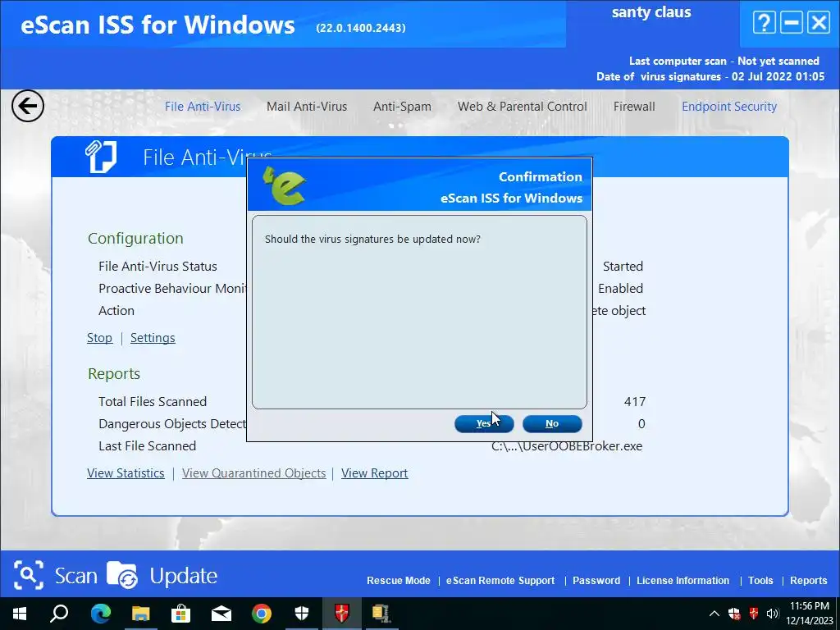Click 'Last computer scan - Not yet scanned'

pos(724,61)
